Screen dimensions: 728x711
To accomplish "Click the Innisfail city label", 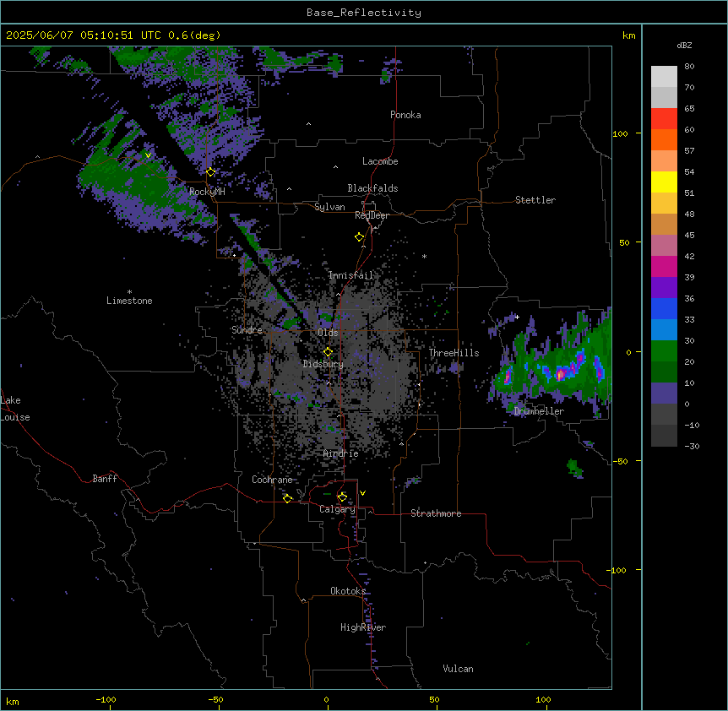I will (351, 275).
